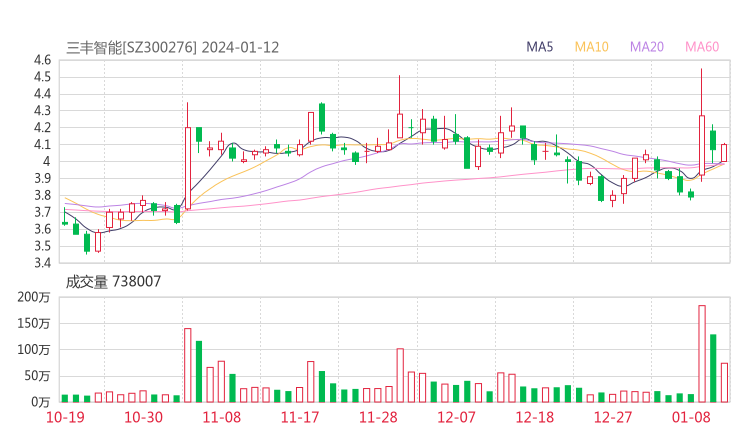Click the MA60 legend label
This screenshot has height=440, width=740.
point(702,47)
